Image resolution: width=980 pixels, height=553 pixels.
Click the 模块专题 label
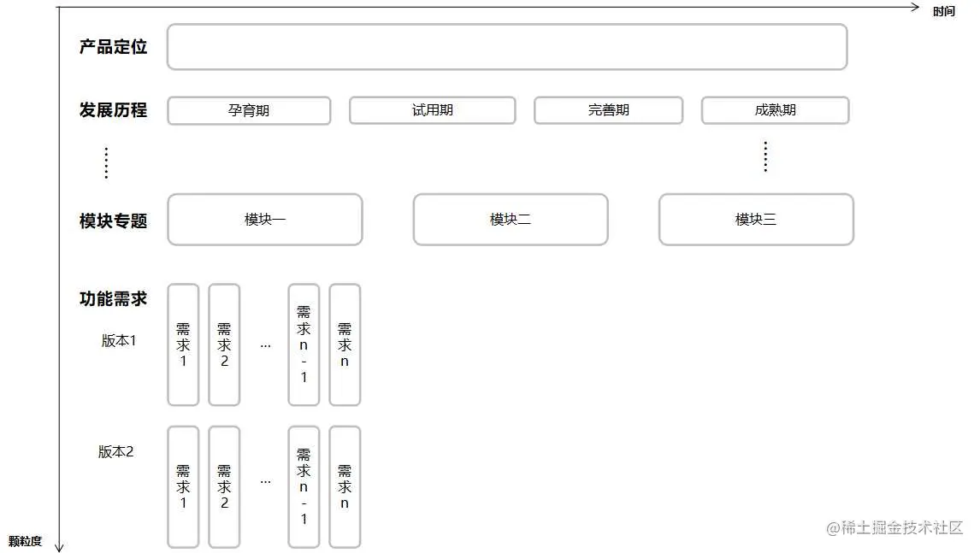point(113,220)
